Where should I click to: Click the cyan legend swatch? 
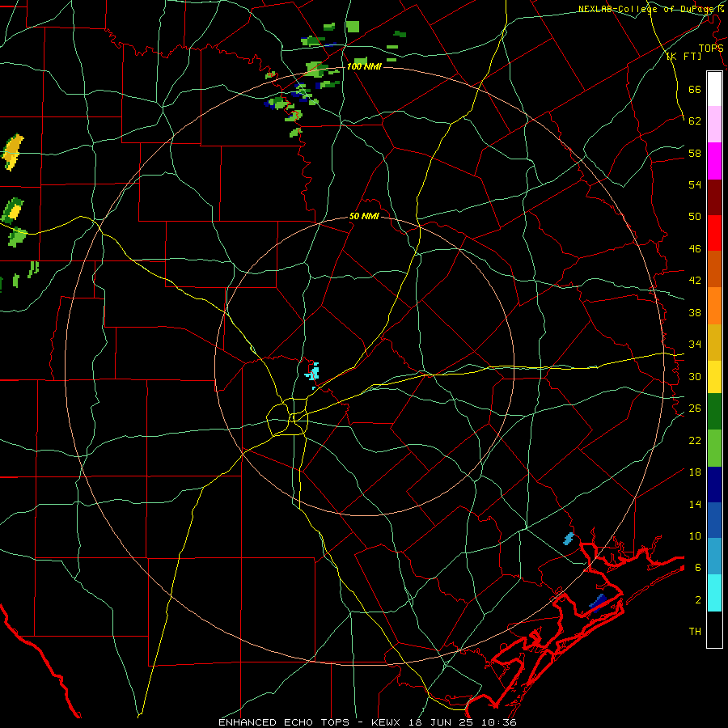[714, 593]
